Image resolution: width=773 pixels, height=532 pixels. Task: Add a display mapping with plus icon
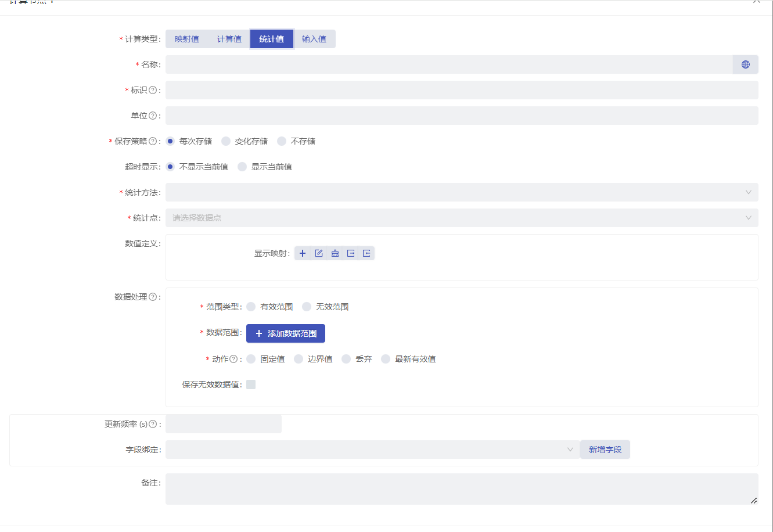coord(303,253)
